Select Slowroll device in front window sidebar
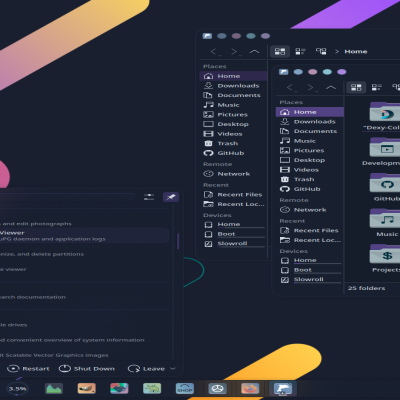 click(310, 280)
